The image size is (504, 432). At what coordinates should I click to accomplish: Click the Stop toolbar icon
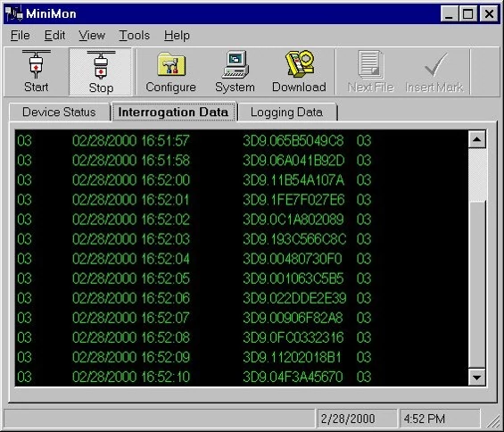tap(101, 64)
